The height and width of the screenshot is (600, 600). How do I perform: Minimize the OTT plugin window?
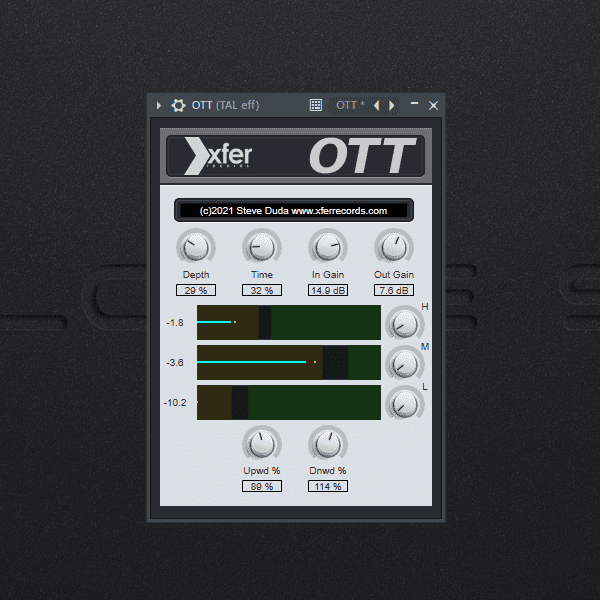(x=414, y=103)
